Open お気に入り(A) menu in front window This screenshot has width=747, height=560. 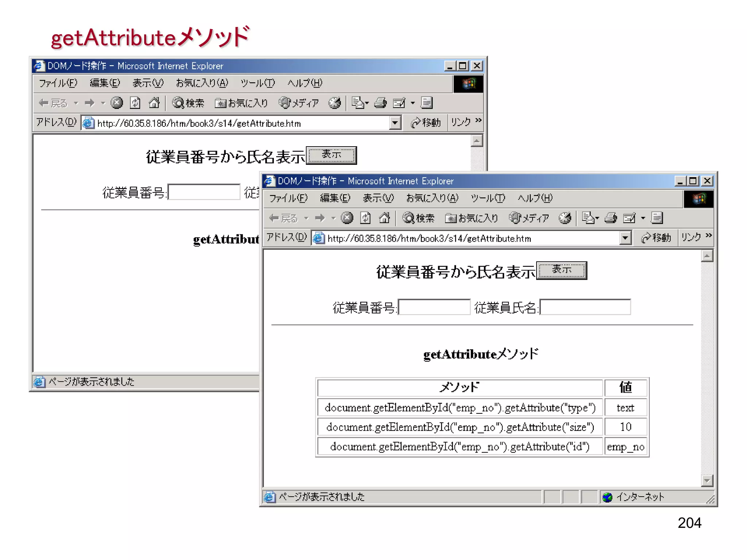[x=432, y=198]
